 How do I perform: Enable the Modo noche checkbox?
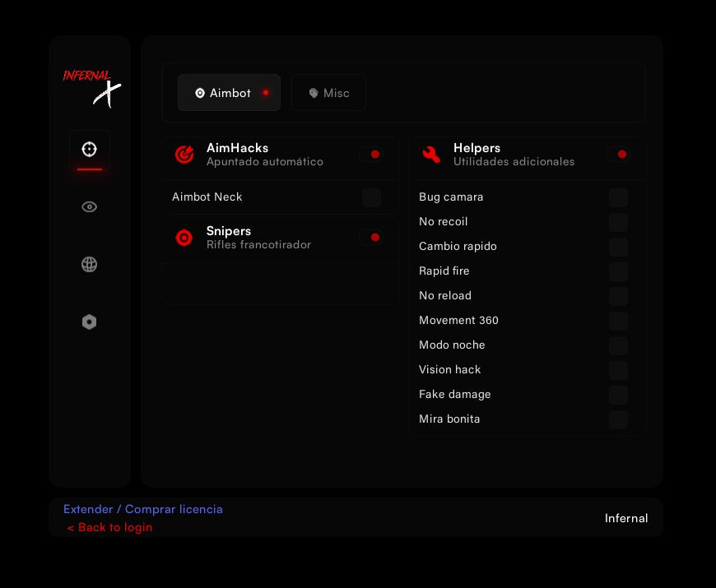tap(618, 345)
